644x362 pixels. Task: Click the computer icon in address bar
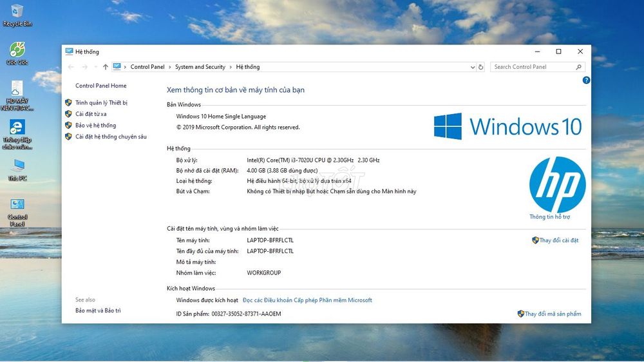(x=117, y=66)
